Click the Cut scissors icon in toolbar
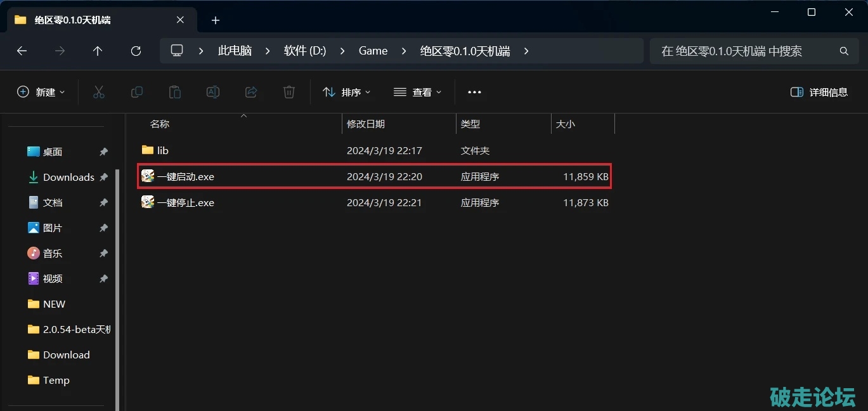Image resolution: width=868 pixels, height=411 pixels. click(x=98, y=92)
